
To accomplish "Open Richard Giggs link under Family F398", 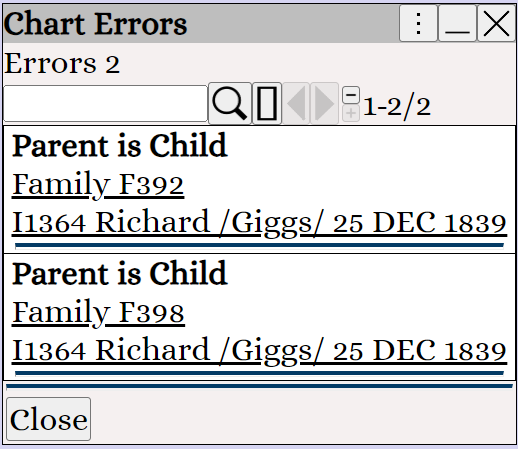I will pyautogui.click(x=259, y=351).
